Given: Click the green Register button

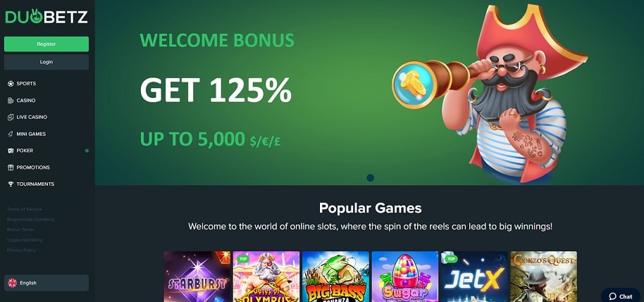Looking at the screenshot, I should pyautogui.click(x=47, y=44).
